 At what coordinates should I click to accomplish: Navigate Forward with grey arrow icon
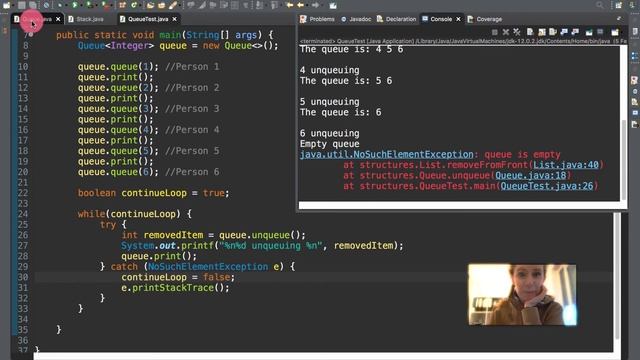(x=315, y=5)
